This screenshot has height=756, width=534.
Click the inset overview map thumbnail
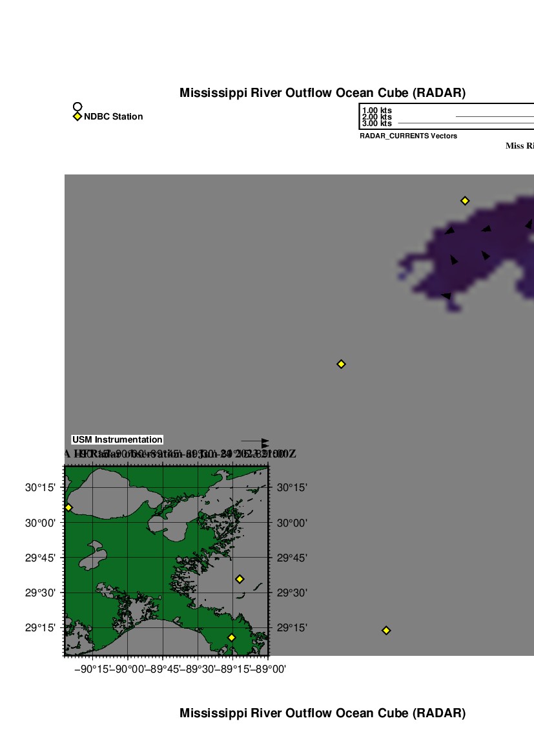click(x=167, y=561)
